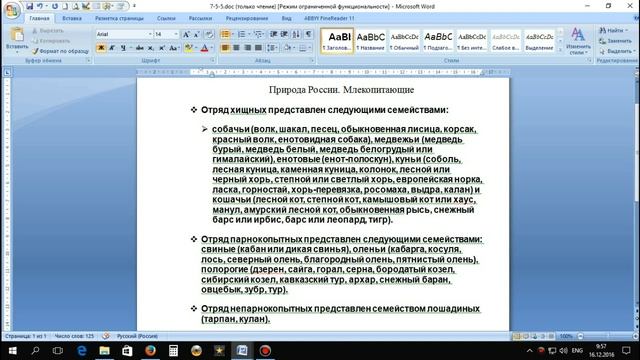The height and width of the screenshot is (360, 640).
Task: Click Выделить (Select) button
Action: [617, 51]
